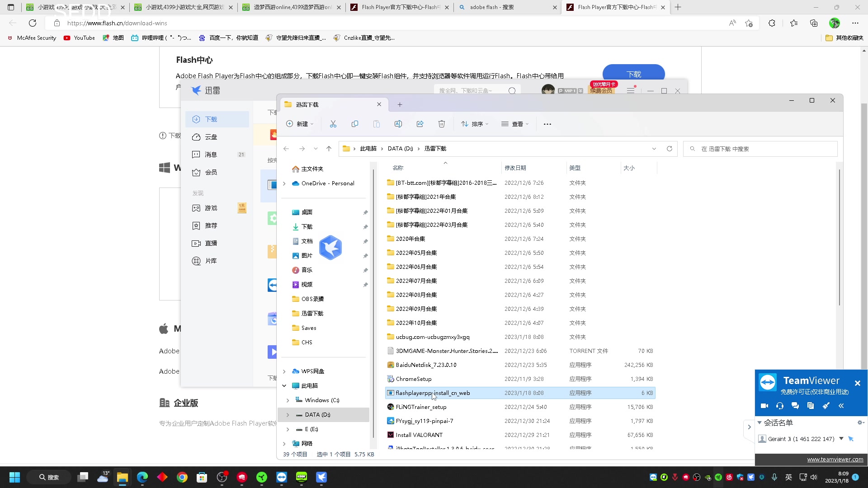Expand the WPS网盘 tree node

tap(284, 371)
